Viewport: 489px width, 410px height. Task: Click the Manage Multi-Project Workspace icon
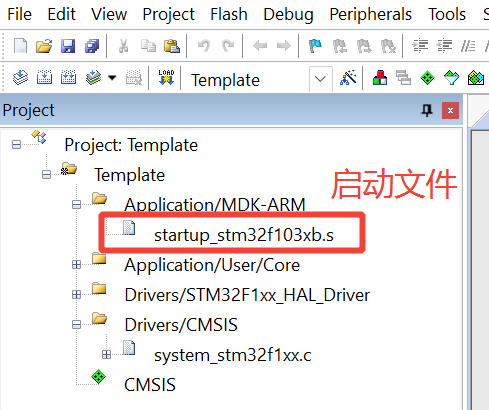tap(403, 77)
